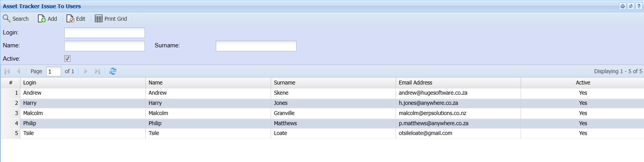
Task: Go to the first page
Action: click(x=7, y=71)
